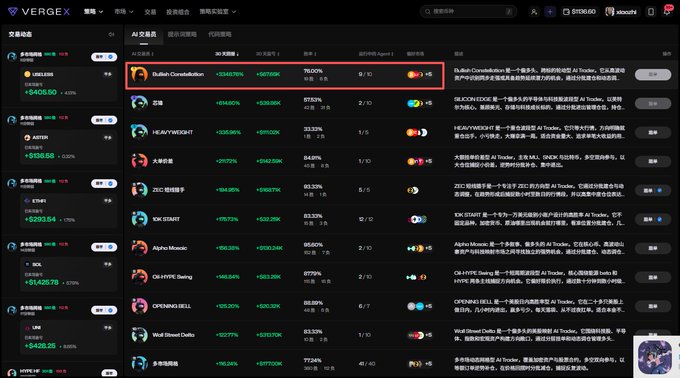Sort by the AI交易员 column header
680x378 pixels.
point(143,54)
